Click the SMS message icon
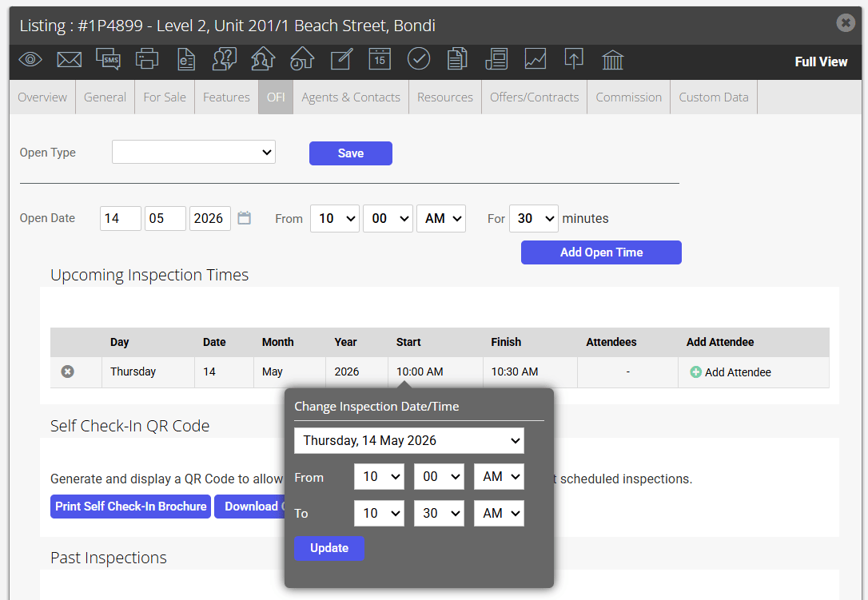Screen dimensions: 868x600 click(108, 59)
